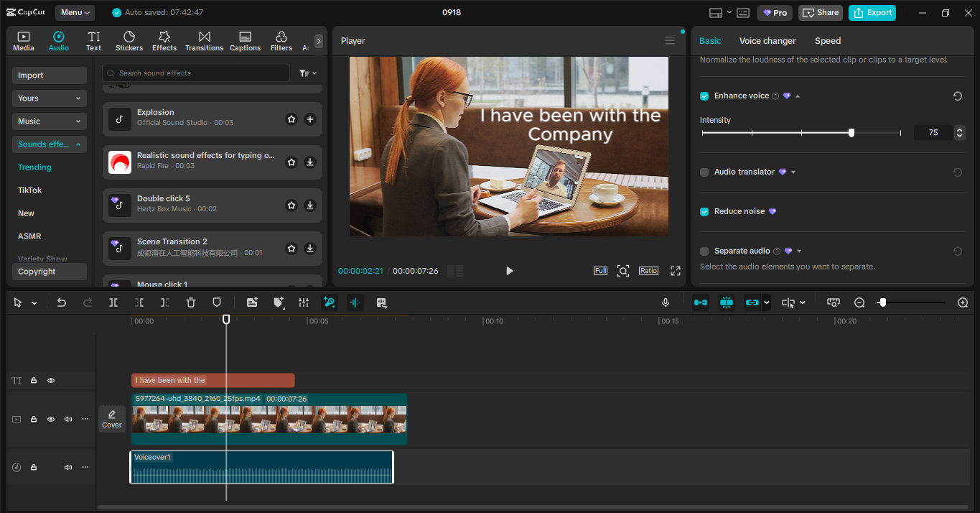Switch to the Speed tab
This screenshot has width=980, height=513.
click(x=827, y=41)
